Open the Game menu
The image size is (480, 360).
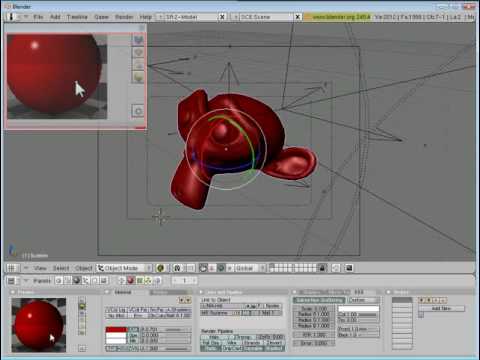(x=101, y=17)
